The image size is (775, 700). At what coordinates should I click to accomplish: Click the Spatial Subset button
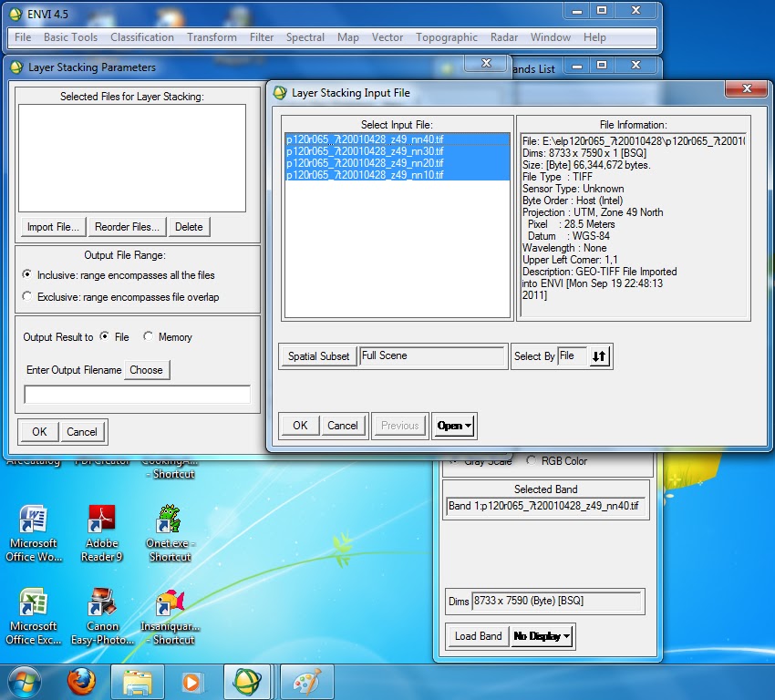(316, 356)
